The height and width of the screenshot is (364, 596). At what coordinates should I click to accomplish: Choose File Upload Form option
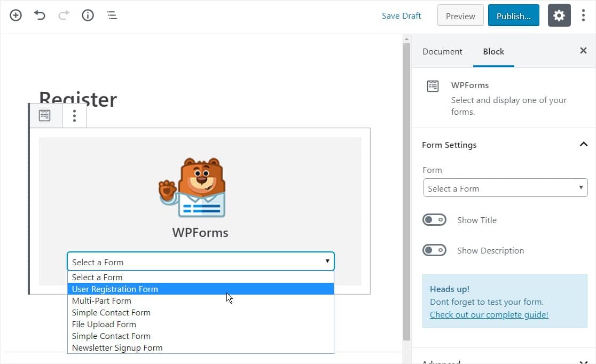201,324
